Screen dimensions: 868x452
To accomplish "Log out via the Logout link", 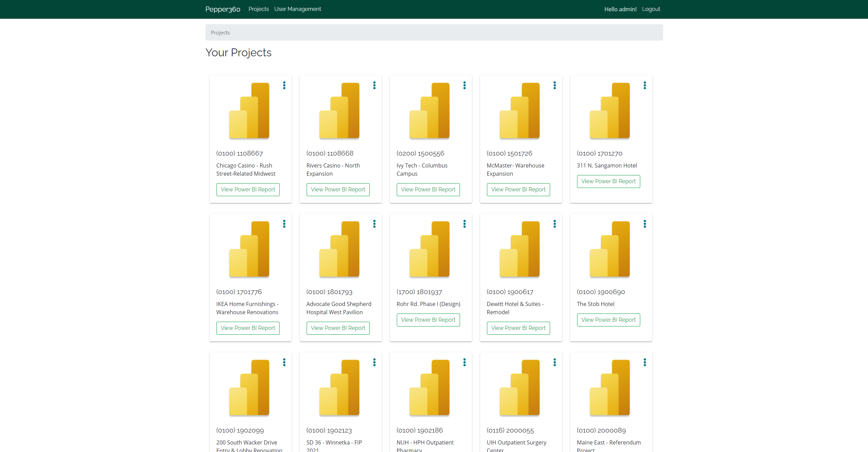I will click(x=651, y=9).
